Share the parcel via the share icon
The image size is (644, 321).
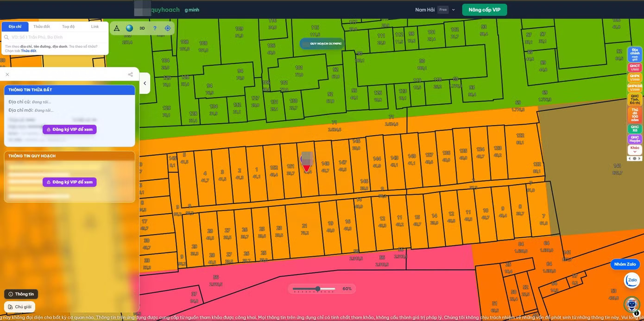coord(130,75)
